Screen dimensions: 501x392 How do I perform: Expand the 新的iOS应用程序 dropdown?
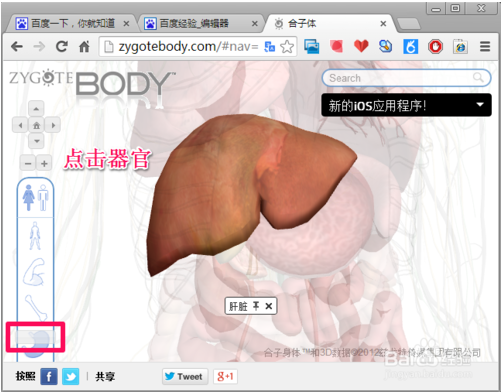(480, 105)
